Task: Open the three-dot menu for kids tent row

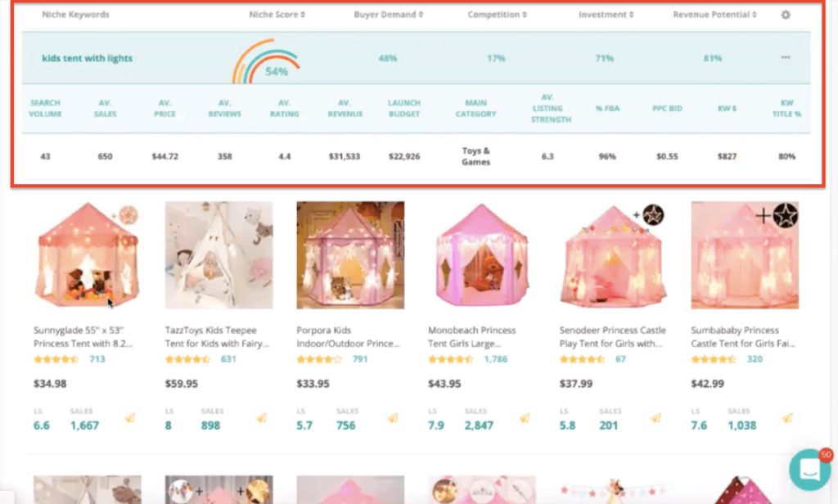Action: [785, 57]
